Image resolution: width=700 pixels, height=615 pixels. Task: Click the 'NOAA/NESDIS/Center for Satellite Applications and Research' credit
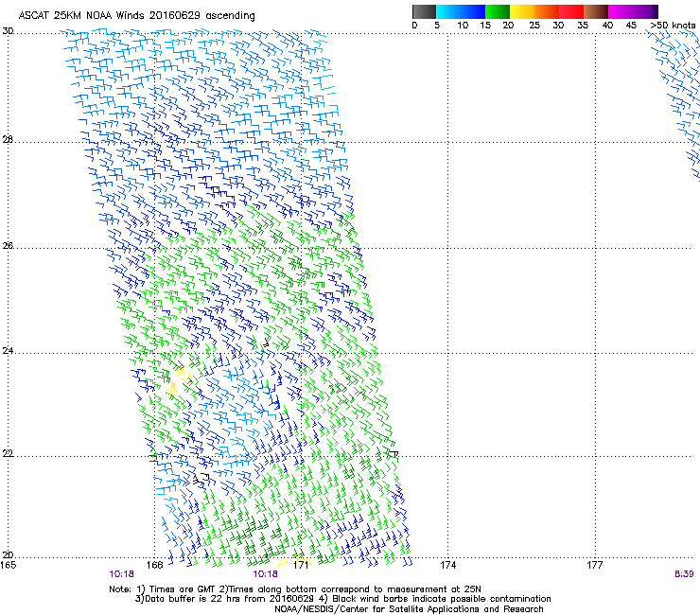pyautogui.click(x=409, y=608)
